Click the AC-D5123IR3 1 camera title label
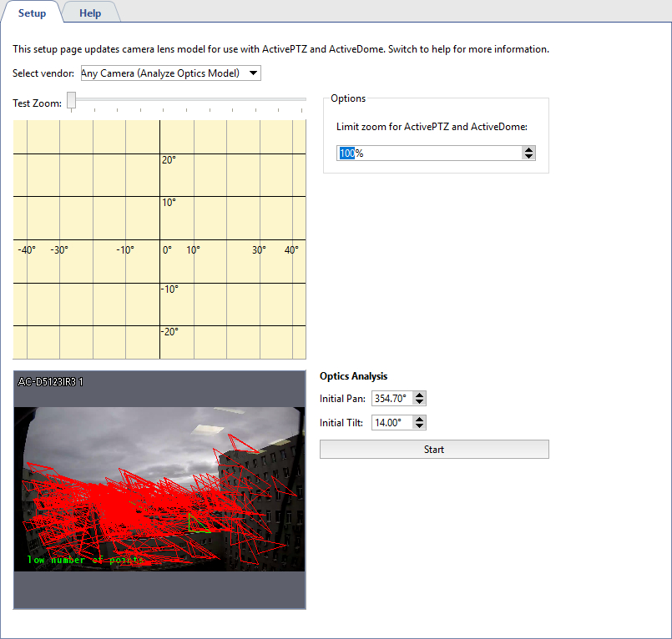 click(51, 382)
